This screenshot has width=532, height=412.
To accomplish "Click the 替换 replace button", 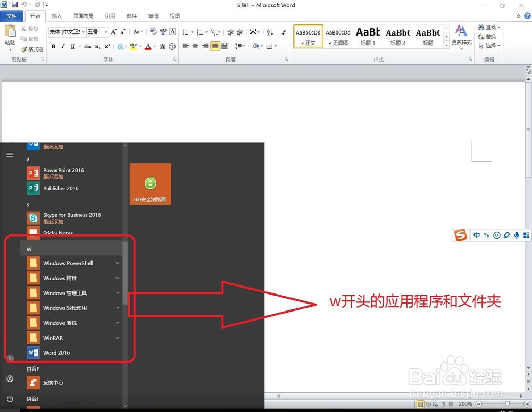I will click(x=487, y=36).
